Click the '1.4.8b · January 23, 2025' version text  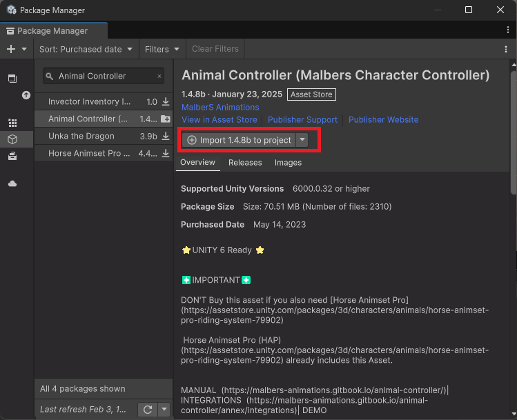click(x=232, y=94)
